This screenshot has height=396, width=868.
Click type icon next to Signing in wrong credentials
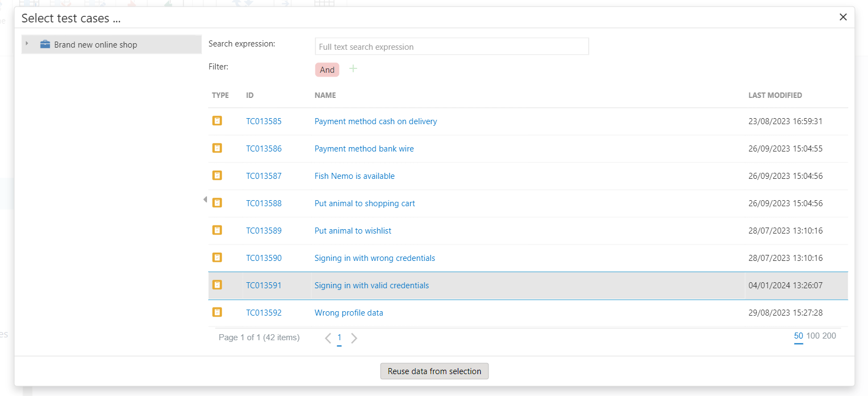coord(217,258)
